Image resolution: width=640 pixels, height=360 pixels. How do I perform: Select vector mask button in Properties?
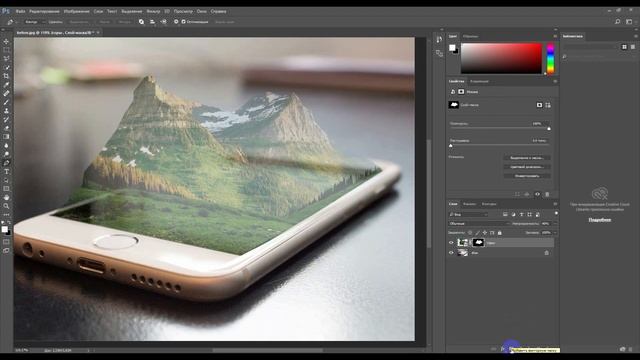(548, 105)
